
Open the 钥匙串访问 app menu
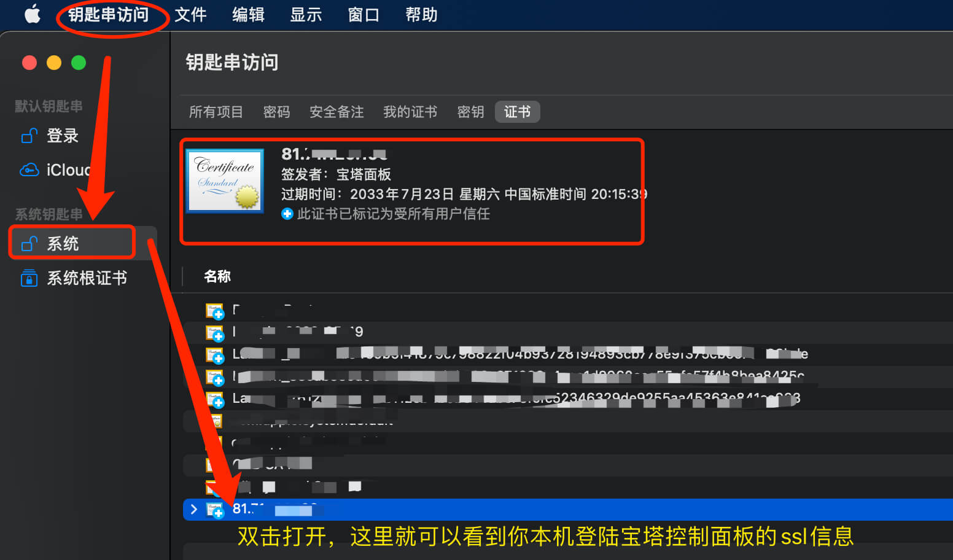pyautogui.click(x=108, y=15)
